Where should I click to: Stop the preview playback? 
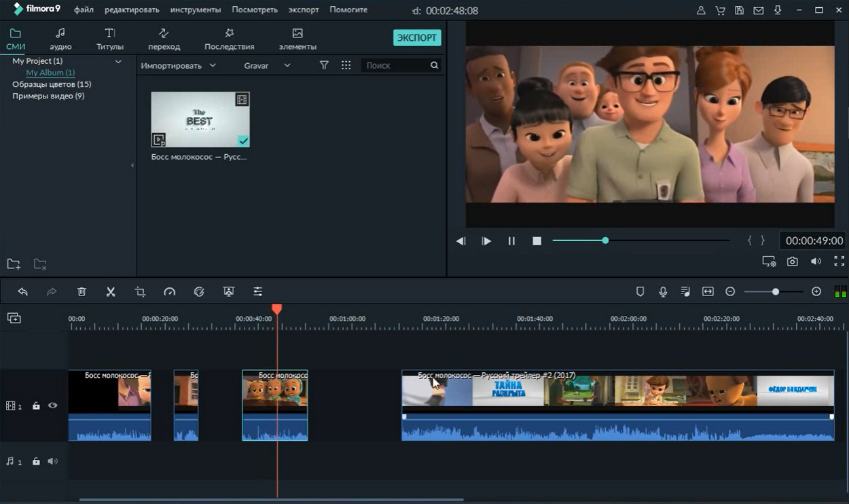[537, 240]
